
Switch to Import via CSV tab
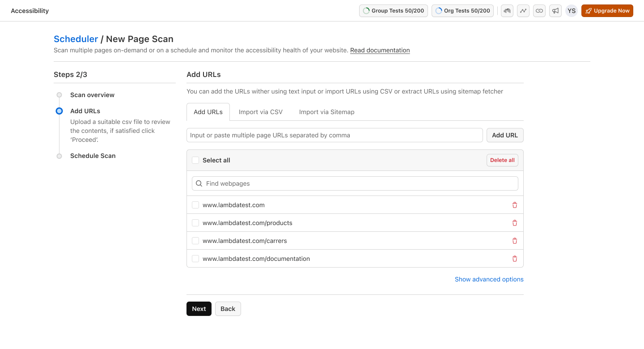[260, 112]
